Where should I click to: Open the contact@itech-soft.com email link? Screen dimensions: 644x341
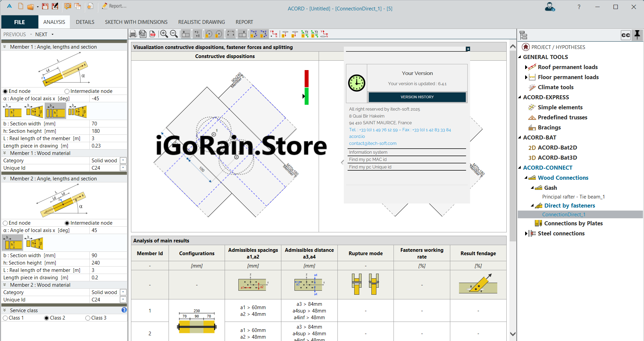click(372, 143)
